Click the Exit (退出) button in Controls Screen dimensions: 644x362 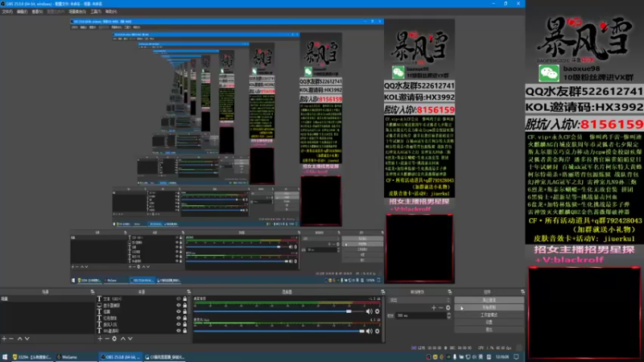tap(489, 330)
